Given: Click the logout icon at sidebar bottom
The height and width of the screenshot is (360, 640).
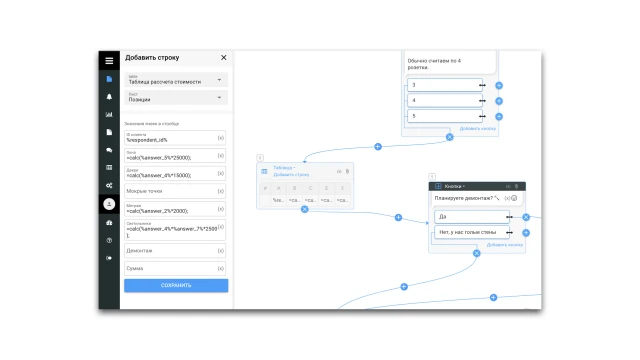Looking at the screenshot, I should [x=109, y=258].
